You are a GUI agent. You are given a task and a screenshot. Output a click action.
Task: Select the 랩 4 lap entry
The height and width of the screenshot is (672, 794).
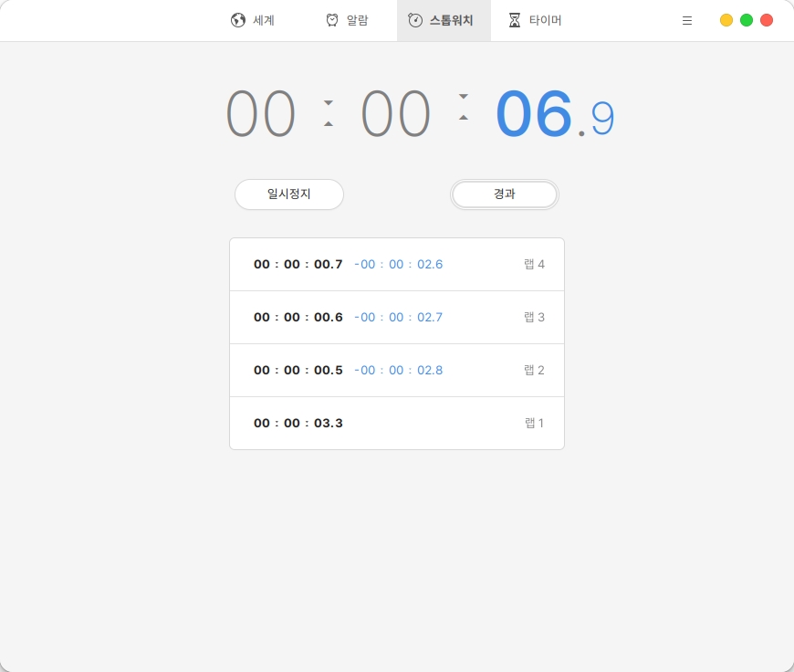(x=397, y=265)
